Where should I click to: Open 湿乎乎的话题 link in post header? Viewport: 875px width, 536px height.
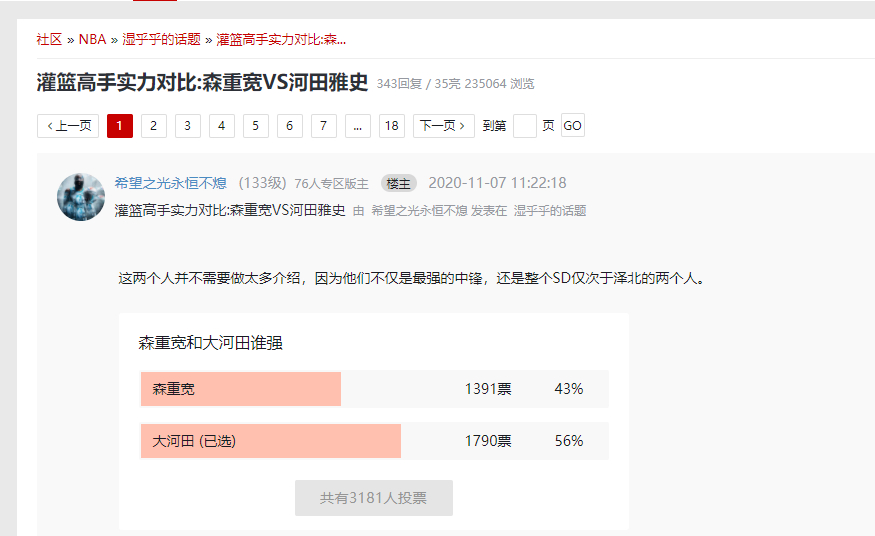coord(549,211)
